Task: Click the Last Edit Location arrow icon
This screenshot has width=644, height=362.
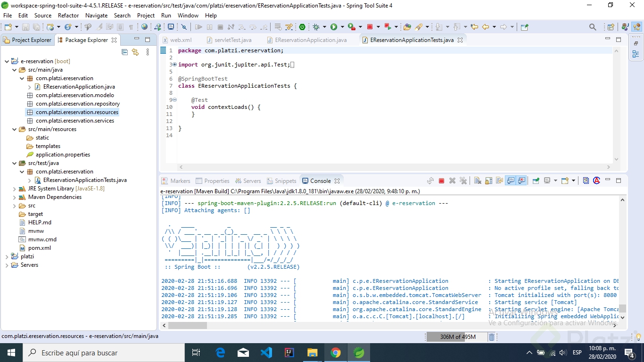Action: 474,27
